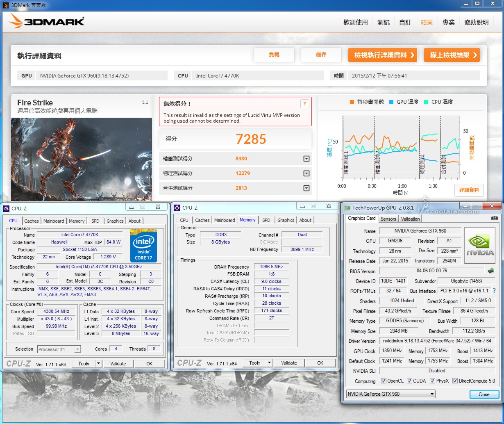Click the NVIDIA logo in GPU-Z

tap(480, 245)
